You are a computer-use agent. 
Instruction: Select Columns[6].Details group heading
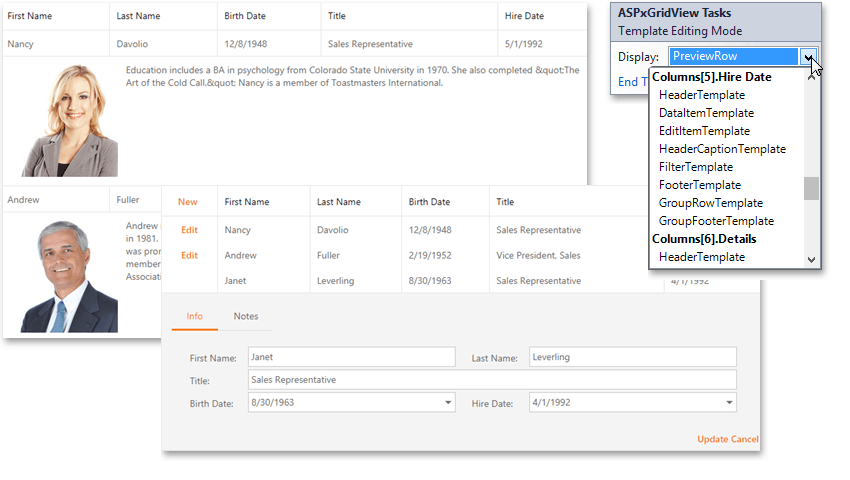(704, 239)
